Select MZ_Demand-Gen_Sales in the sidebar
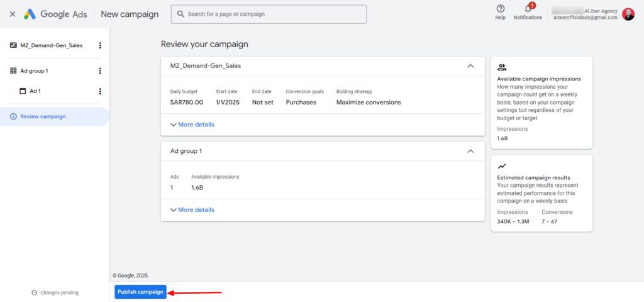Viewport: 644px width, 302px height. coord(52,45)
